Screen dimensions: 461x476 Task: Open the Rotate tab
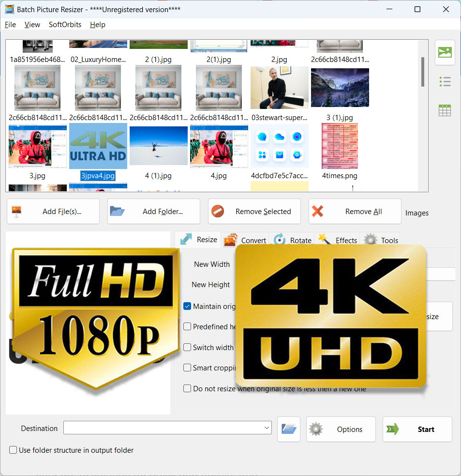[292, 240]
